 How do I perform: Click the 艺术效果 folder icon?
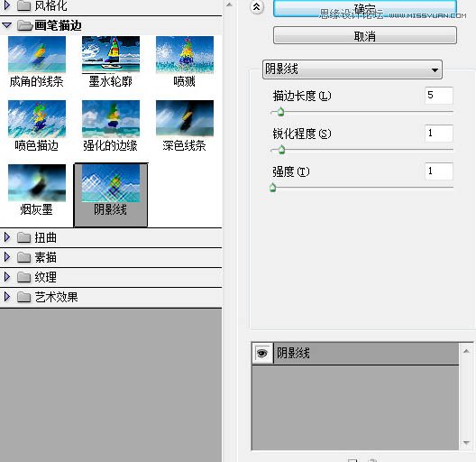click(x=23, y=297)
